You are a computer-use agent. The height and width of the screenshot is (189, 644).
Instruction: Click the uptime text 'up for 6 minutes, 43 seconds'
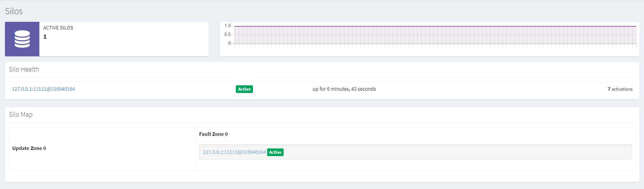(x=344, y=89)
